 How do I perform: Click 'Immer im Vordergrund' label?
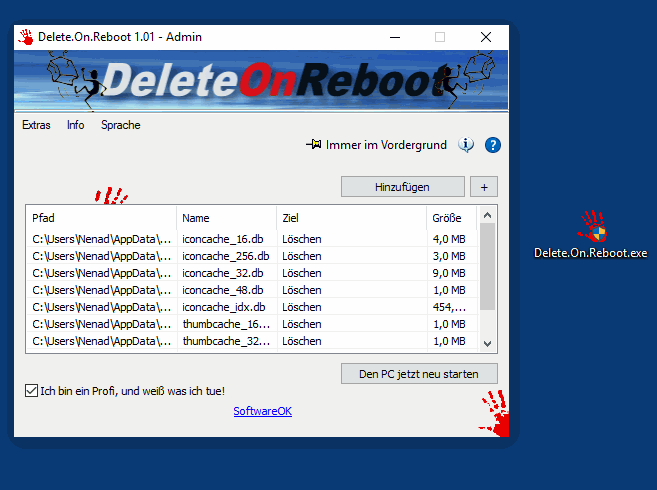pyautogui.click(x=386, y=145)
